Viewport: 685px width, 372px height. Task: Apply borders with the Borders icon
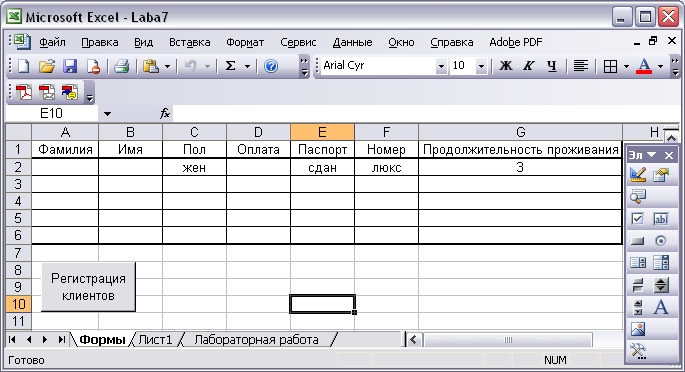tap(610, 66)
